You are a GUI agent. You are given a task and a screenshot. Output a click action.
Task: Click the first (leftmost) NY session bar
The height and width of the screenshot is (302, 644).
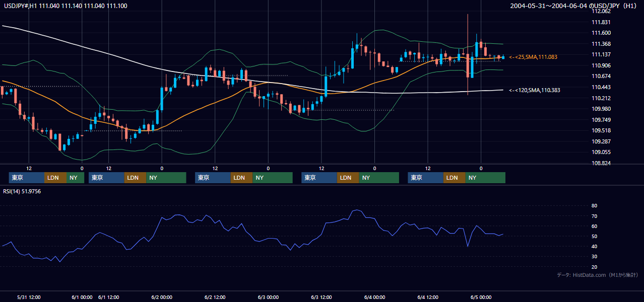point(76,178)
